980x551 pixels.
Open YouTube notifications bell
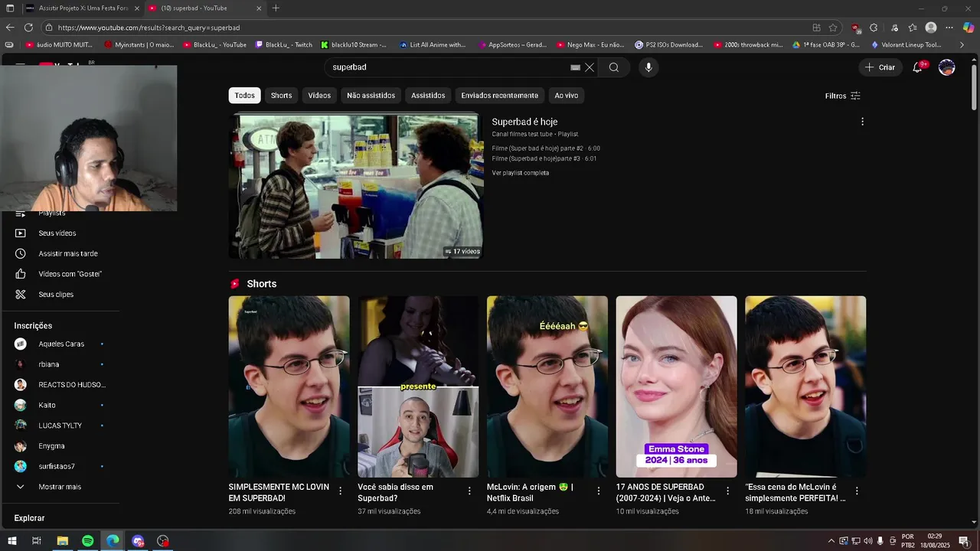[917, 67]
